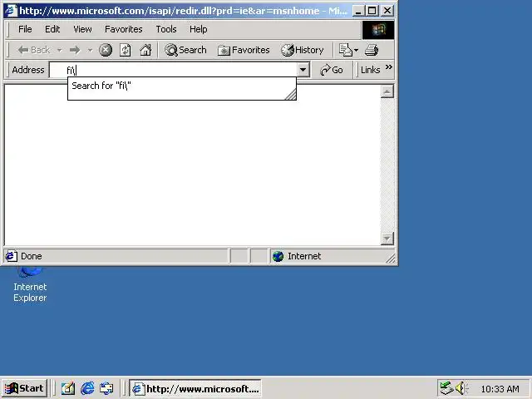Image resolution: width=532 pixels, height=399 pixels.
Task: Click the Back navigation button
Action: [33, 50]
